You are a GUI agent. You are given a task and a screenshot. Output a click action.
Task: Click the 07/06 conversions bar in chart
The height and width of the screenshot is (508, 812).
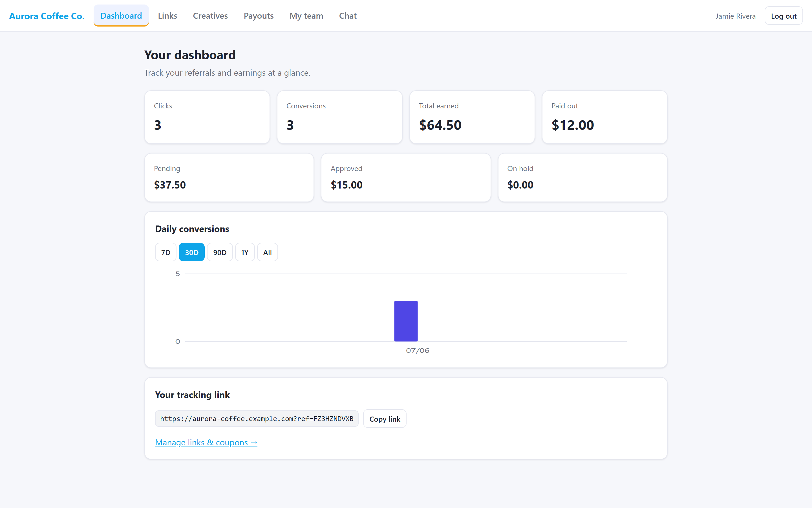tap(406, 321)
